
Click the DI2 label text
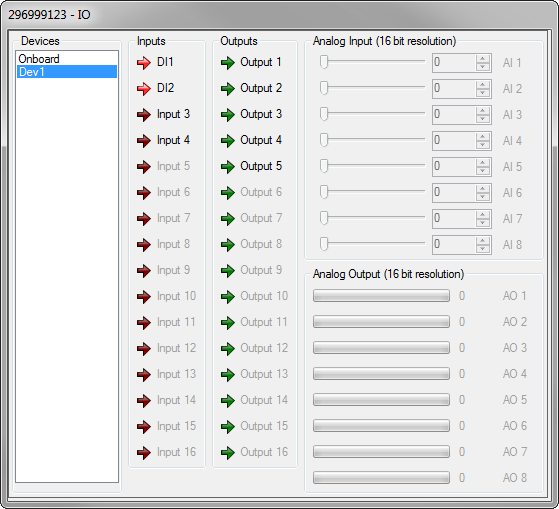[x=165, y=88]
